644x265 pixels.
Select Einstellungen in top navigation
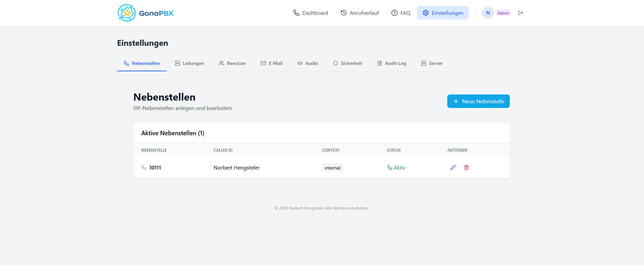[443, 13]
